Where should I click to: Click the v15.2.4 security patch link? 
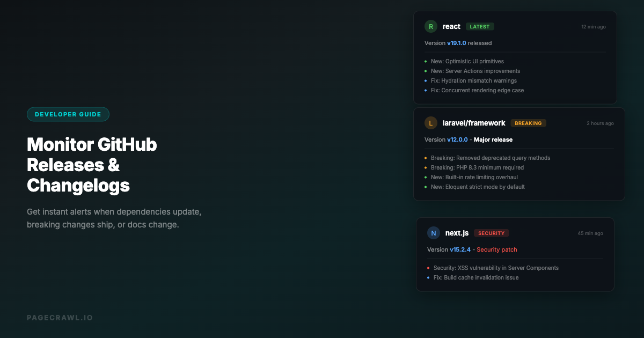460,249
